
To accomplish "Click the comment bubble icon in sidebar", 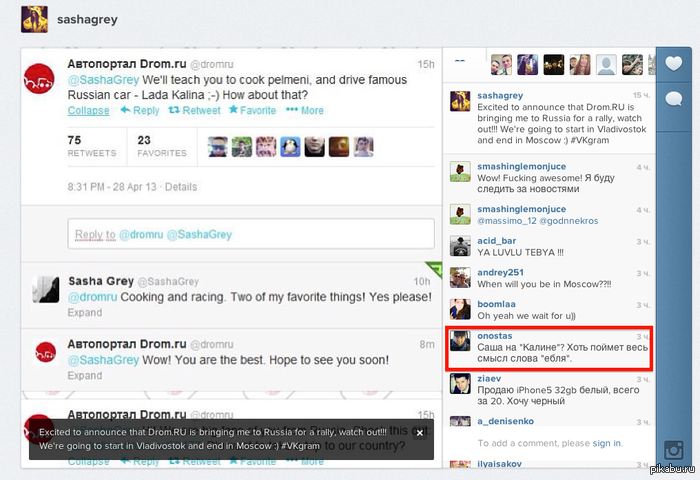I will (673, 99).
